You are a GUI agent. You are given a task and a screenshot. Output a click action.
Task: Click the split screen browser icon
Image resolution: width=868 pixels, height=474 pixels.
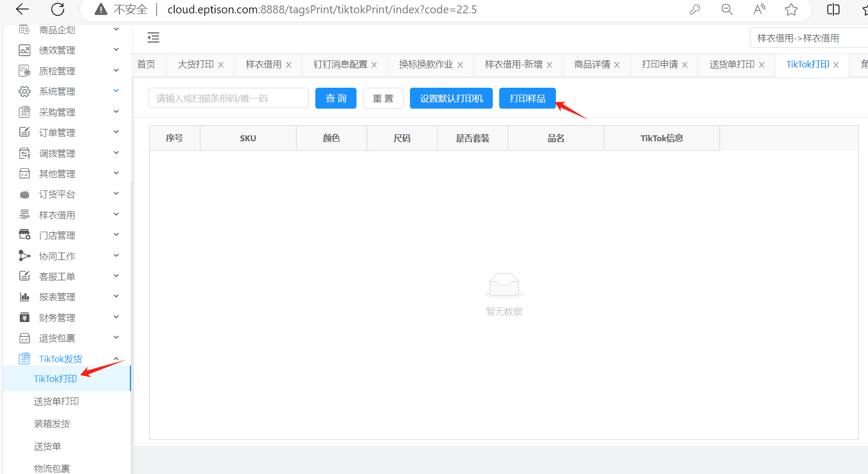(833, 9)
